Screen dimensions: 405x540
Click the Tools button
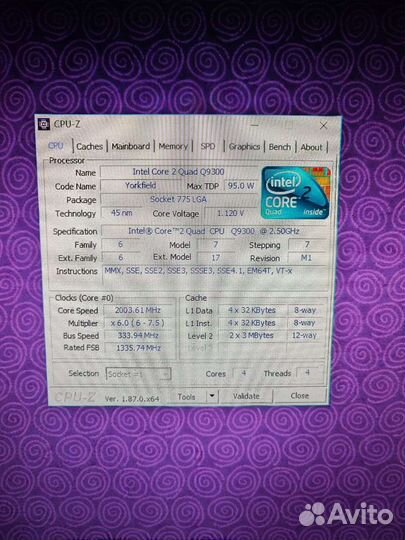(186, 397)
